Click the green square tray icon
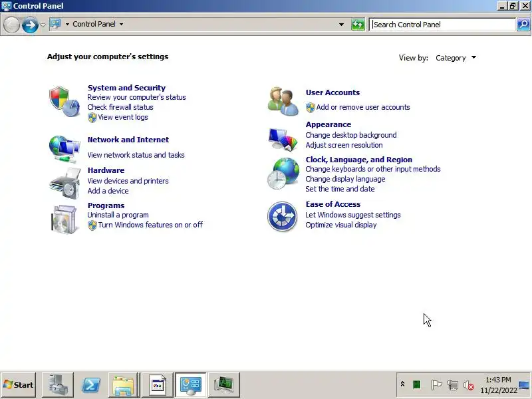The image size is (532, 399). tap(417, 385)
